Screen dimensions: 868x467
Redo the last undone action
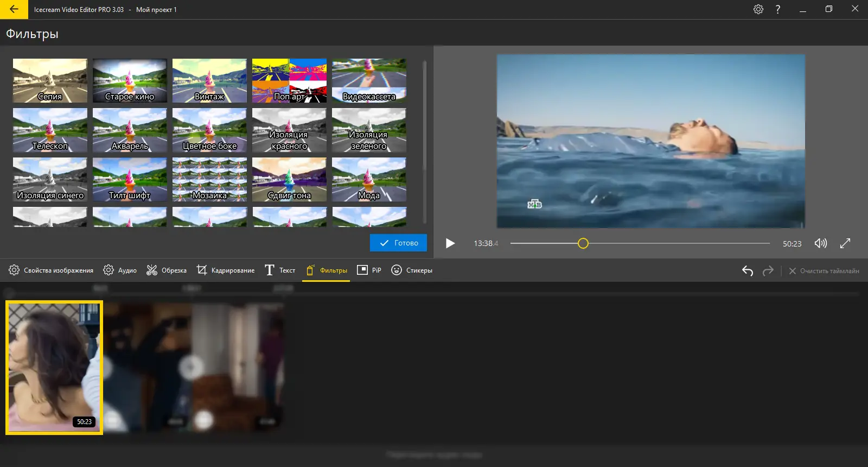[x=768, y=270]
